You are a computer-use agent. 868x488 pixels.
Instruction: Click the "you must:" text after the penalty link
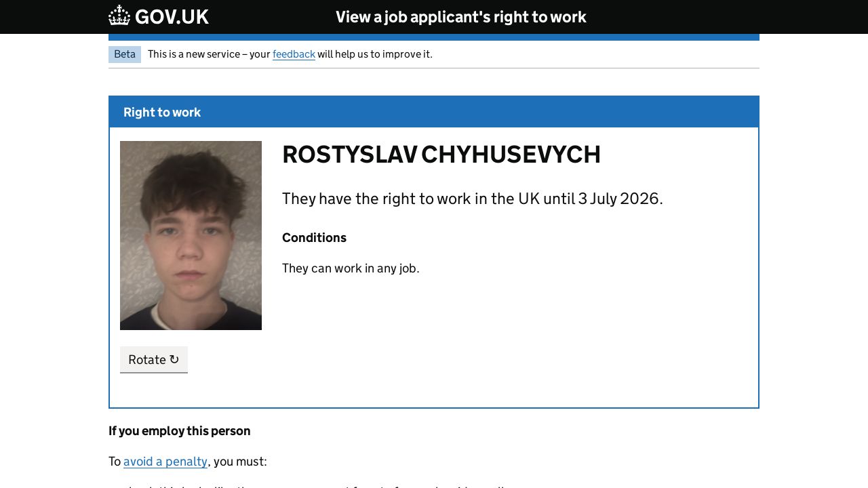coord(240,462)
